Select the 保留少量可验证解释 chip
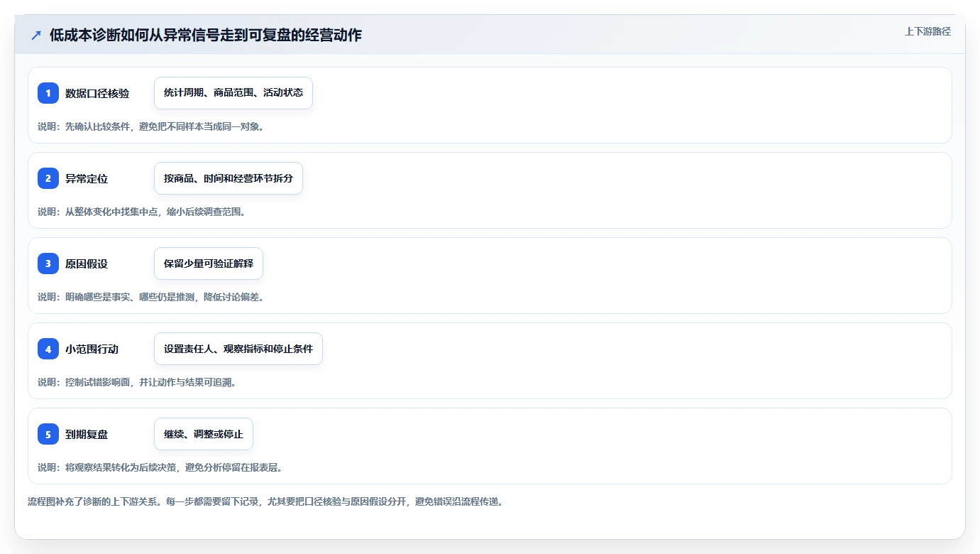This screenshot has height=554, width=980. click(x=209, y=264)
